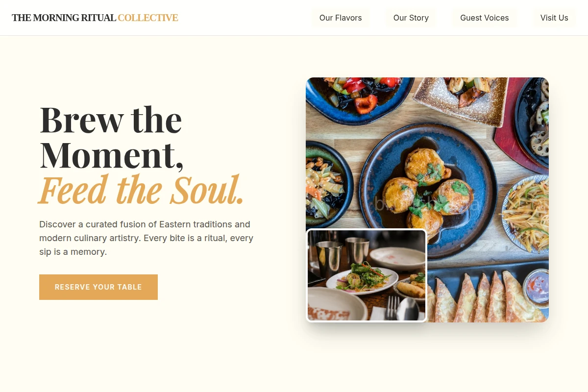Click the red dipping sauce cup
The width and height of the screenshot is (588, 392).
coord(536,287)
